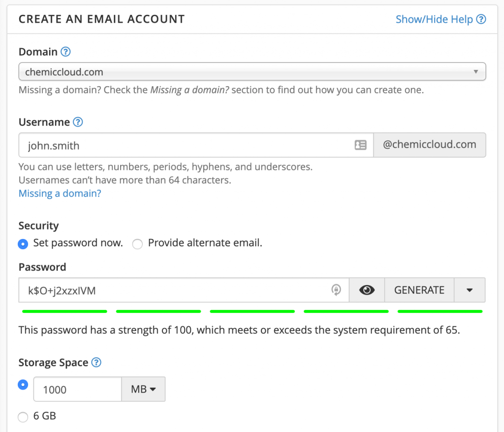Toggle password visibility with eye icon

[367, 290]
